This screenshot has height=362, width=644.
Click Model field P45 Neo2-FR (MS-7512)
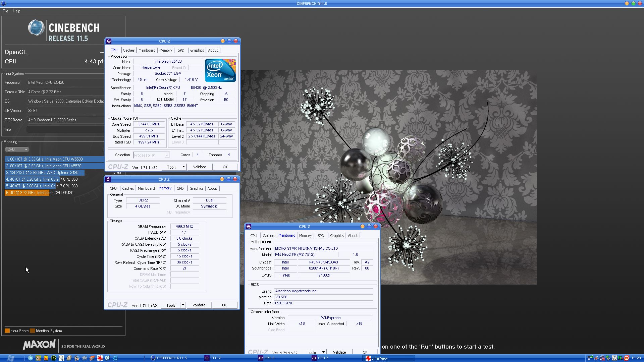[305, 254]
